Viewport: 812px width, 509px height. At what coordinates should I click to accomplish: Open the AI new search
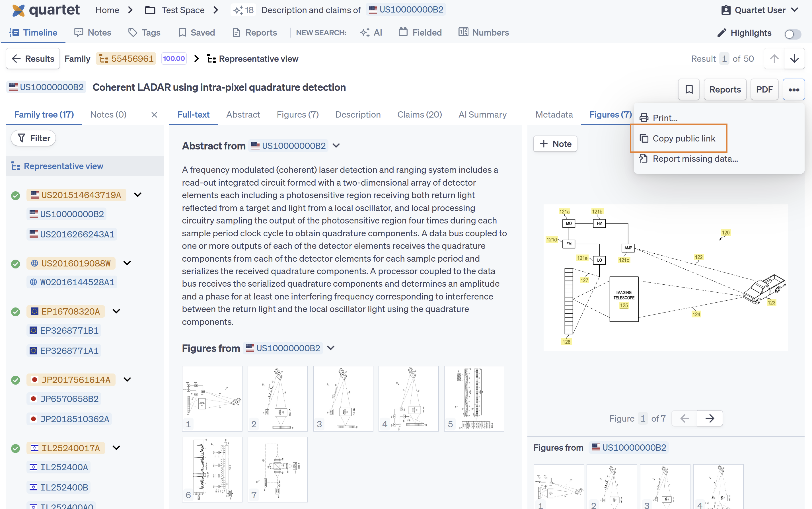[x=371, y=33]
